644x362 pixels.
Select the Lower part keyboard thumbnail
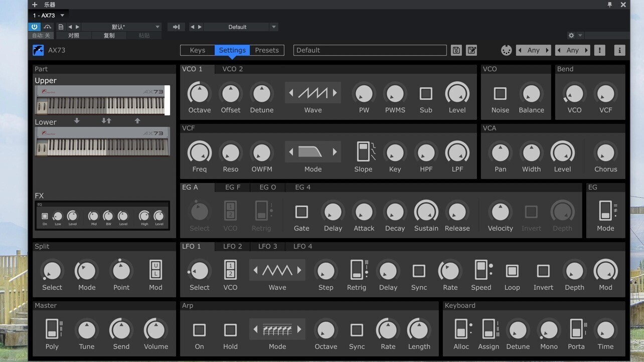tap(102, 142)
